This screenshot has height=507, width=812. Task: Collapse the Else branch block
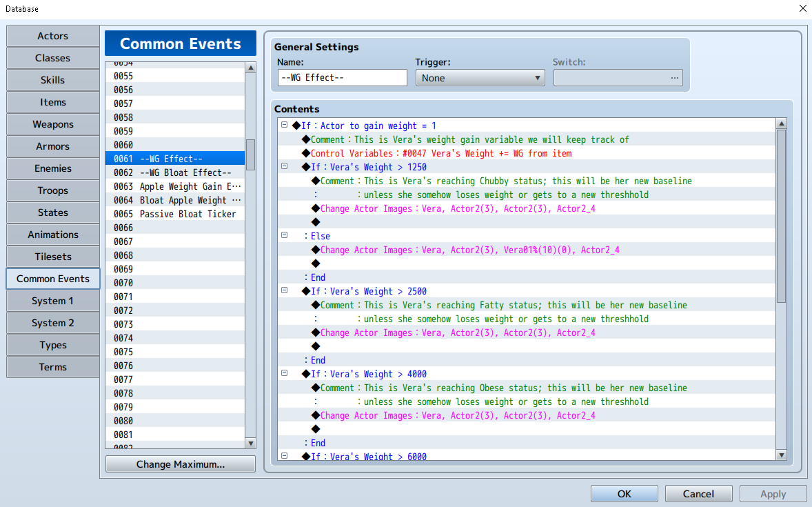(x=284, y=235)
